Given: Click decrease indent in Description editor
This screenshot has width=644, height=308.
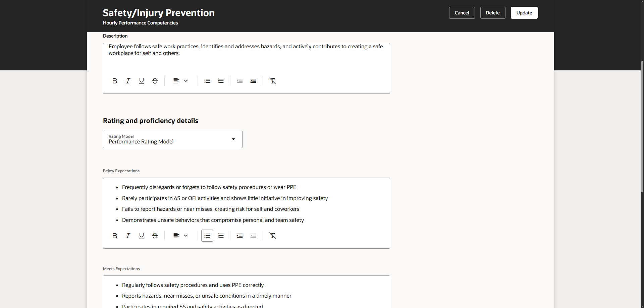Looking at the screenshot, I should point(240,81).
